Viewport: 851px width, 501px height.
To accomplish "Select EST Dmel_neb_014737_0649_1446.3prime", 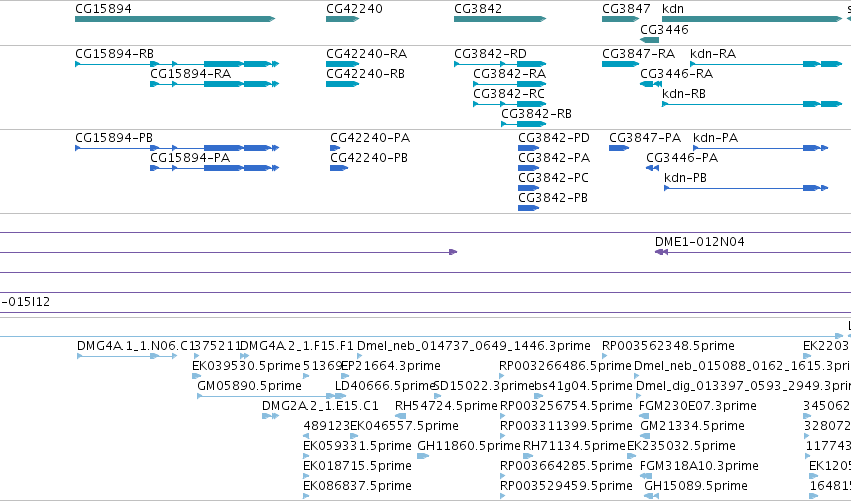I will 474,346.
